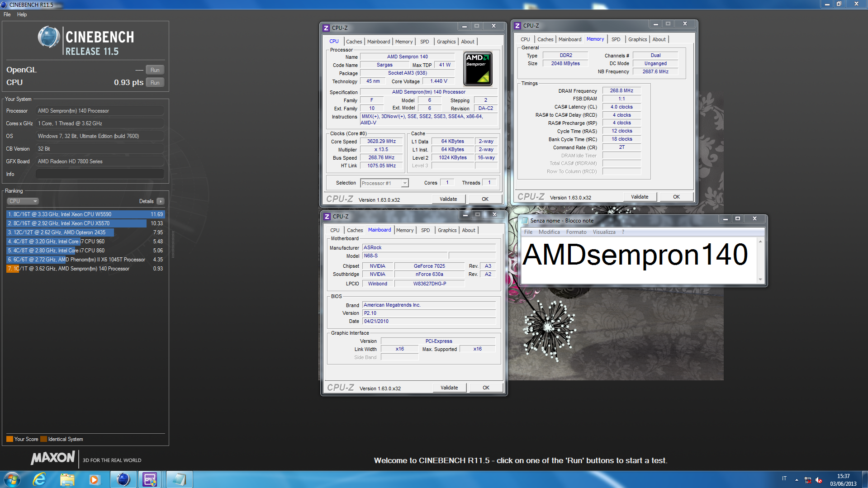
Task: Click OK in the Memory CPU-Z window
Action: pos(676,197)
